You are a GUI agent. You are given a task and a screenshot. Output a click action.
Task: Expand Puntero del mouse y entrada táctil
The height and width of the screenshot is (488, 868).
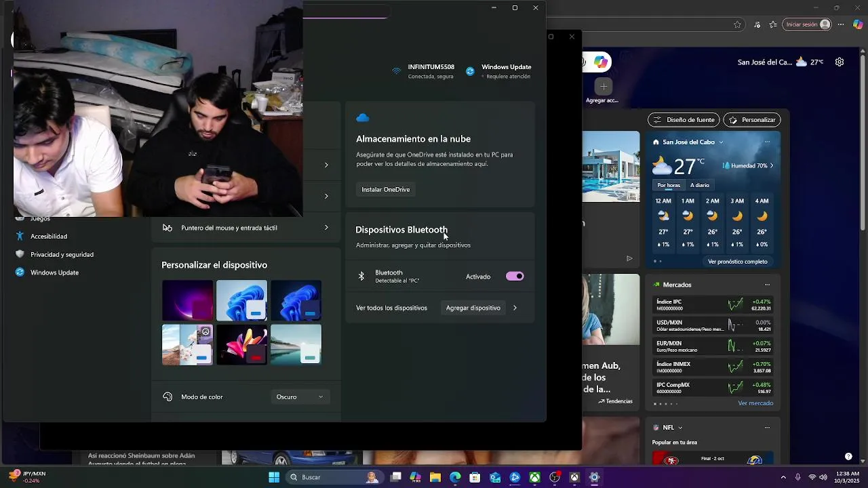pyautogui.click(x=245, y=228)
